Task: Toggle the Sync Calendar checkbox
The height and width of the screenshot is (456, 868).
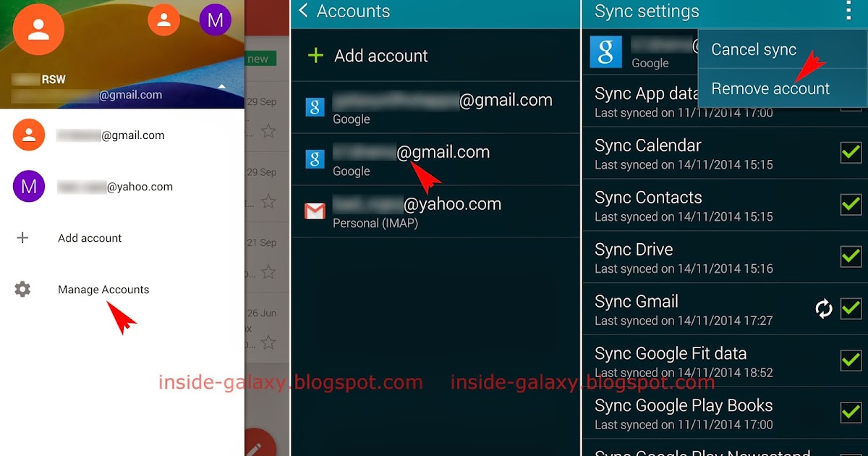Action: coord(851,152)
